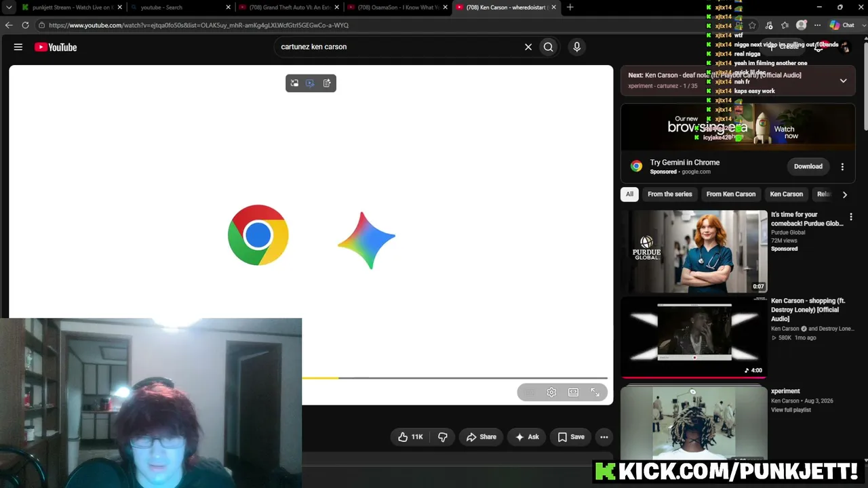Clear the search box with the X
The width and height of the screenshot is (868, 488).
point(528,47)
